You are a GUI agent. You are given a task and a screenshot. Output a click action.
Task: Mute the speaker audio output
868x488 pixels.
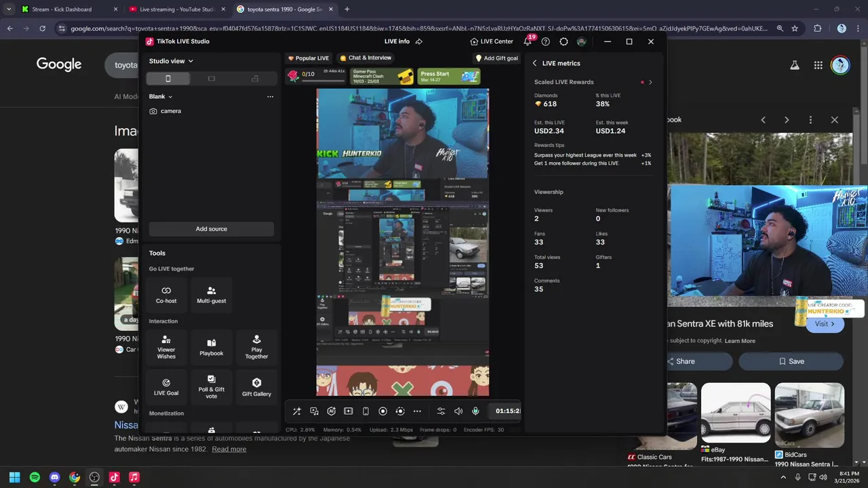pos(458,411)
